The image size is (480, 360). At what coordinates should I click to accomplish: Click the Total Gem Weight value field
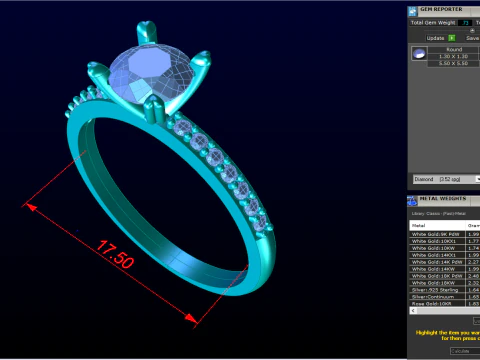pos(465,23)
